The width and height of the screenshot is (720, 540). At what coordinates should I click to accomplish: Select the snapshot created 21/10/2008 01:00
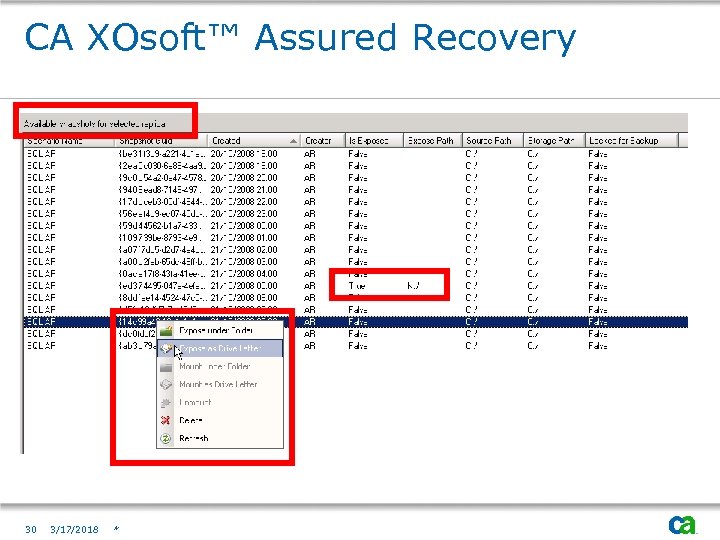[x=356, y=238]
